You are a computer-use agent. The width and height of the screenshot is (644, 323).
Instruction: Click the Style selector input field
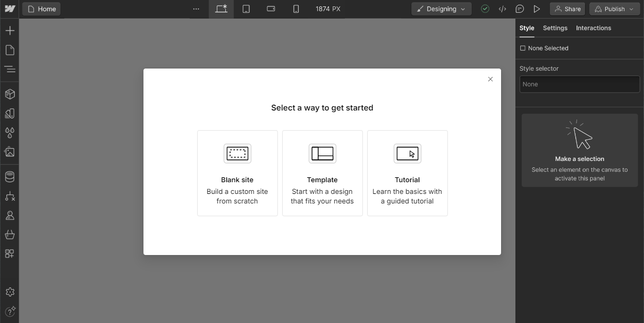pyautogui.click(x=579, y=83)
